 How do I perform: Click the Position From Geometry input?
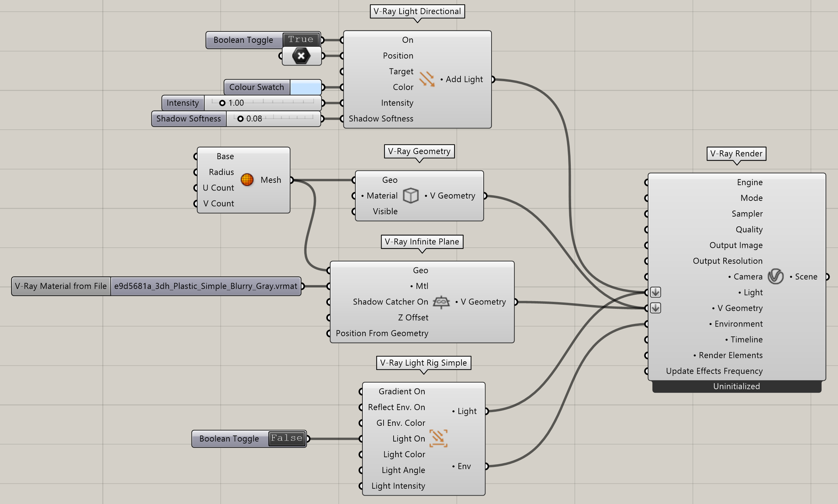pos(382,333)
